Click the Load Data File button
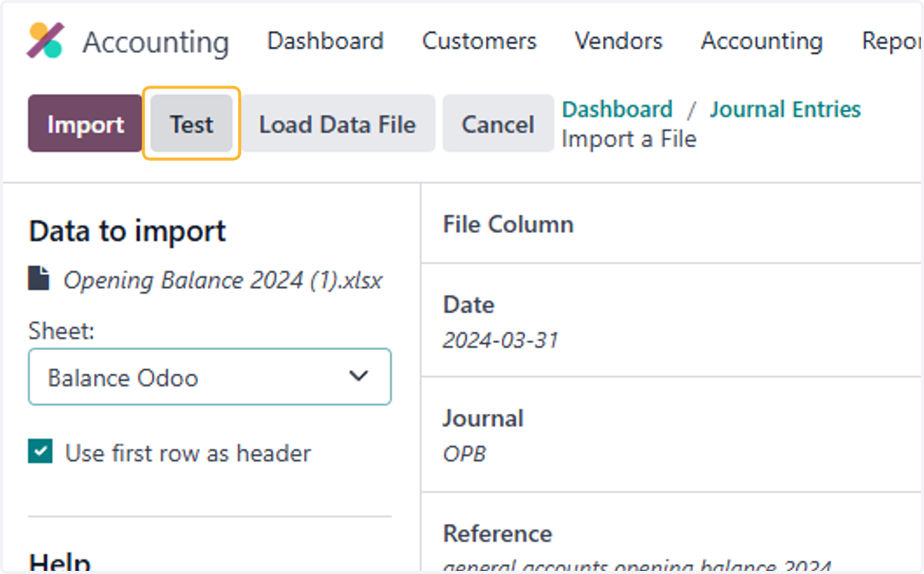The width and height of the screenshot is (924, 574). [x=337, y=124]
